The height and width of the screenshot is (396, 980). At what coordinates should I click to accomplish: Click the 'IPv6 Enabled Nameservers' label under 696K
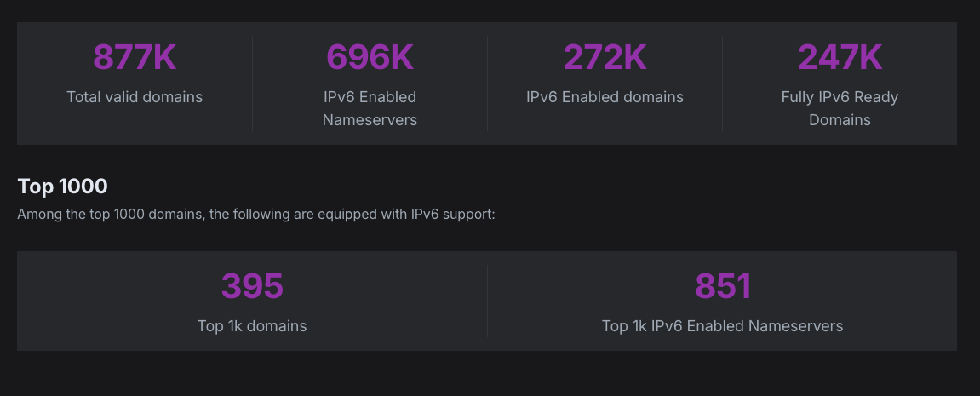(x=370, y=108)
